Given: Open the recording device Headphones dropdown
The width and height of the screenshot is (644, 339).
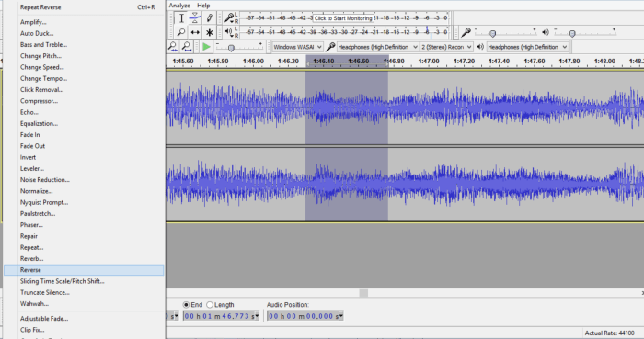Looking at the screenshot, I should tap(377, 47).
